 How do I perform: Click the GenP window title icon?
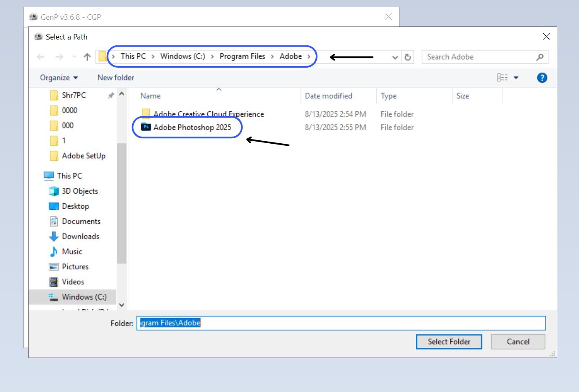click(x=34, y=17)
